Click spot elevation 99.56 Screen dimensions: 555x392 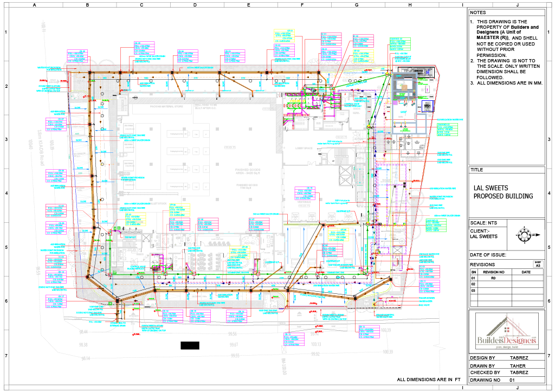(233, 334)
